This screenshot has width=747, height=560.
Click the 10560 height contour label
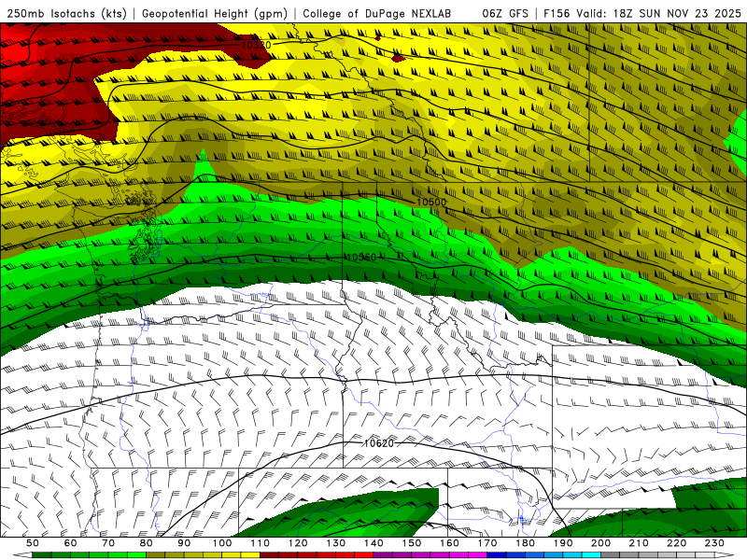click(x=361, y=258)
